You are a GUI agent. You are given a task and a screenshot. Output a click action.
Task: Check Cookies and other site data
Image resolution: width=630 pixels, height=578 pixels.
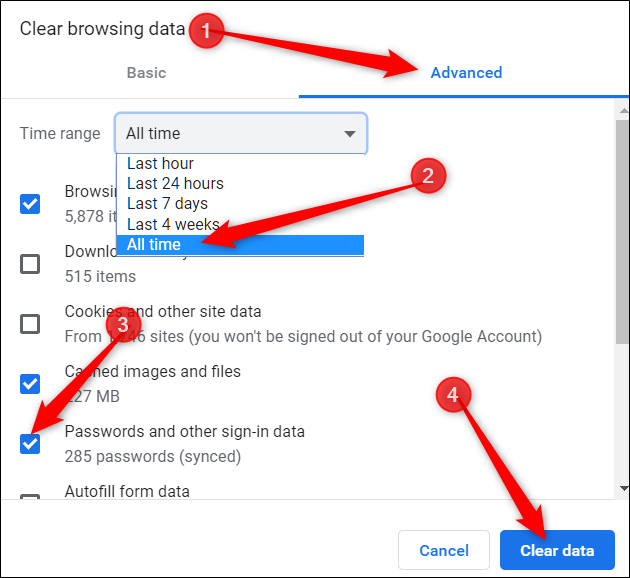pos(30,323)
